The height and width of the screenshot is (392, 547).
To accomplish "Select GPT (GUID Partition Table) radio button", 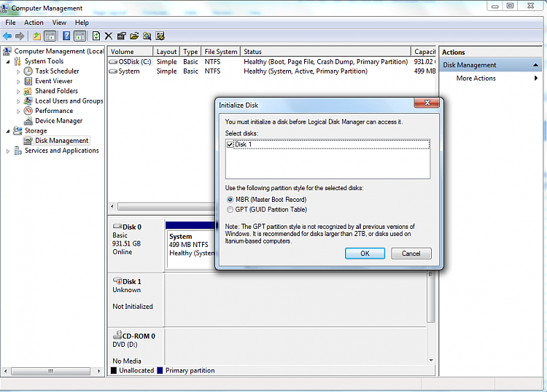I will click(x=230, y=209).
